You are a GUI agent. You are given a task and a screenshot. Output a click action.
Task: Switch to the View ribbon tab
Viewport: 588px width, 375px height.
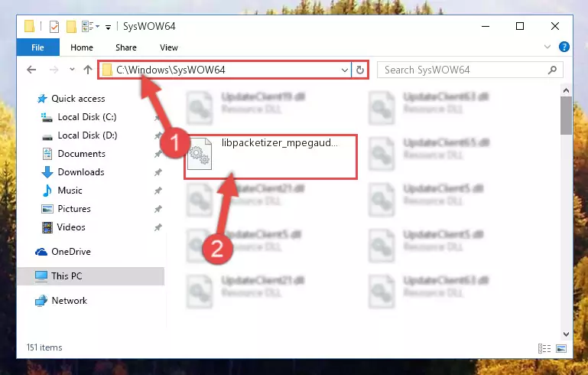click(x=169, y=47)
